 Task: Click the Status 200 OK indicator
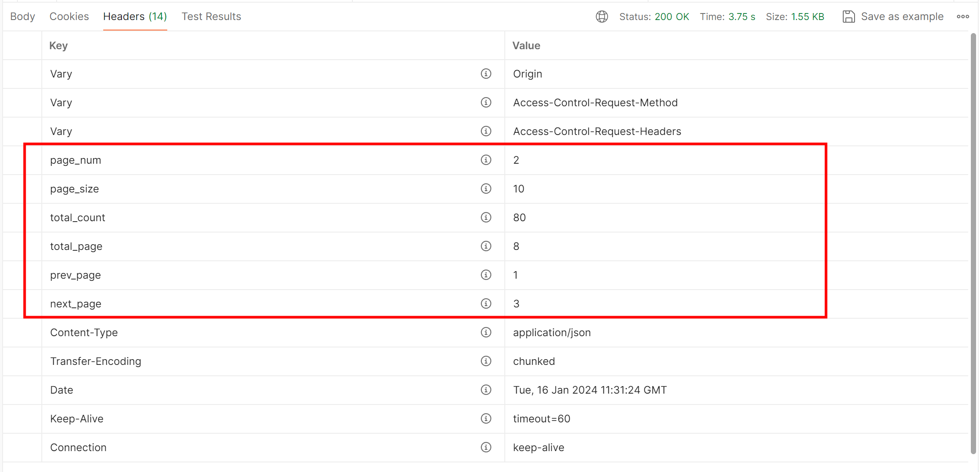[654, 17]
